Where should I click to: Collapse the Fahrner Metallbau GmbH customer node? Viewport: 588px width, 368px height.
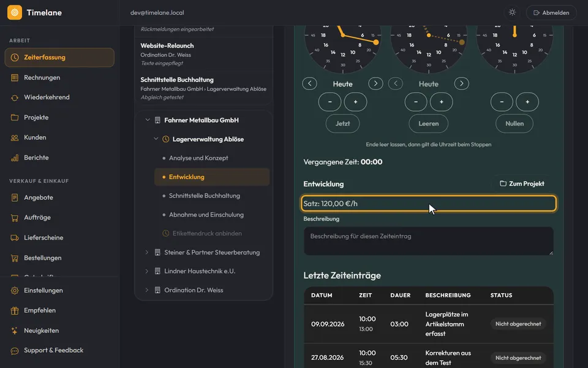[148, 120]
